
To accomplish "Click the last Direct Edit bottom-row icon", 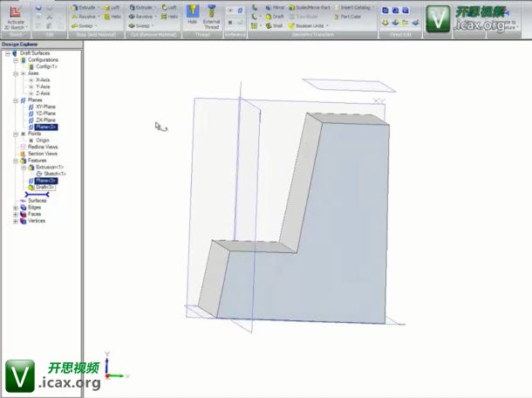I will 415,23.
